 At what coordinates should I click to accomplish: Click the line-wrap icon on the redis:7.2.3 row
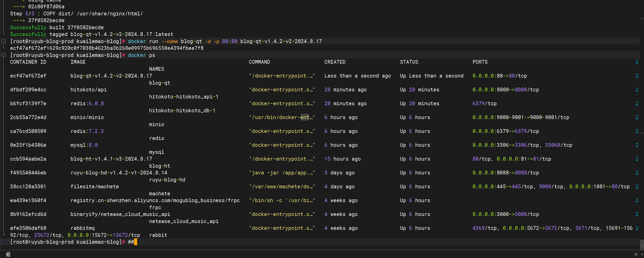click(637, 131)
